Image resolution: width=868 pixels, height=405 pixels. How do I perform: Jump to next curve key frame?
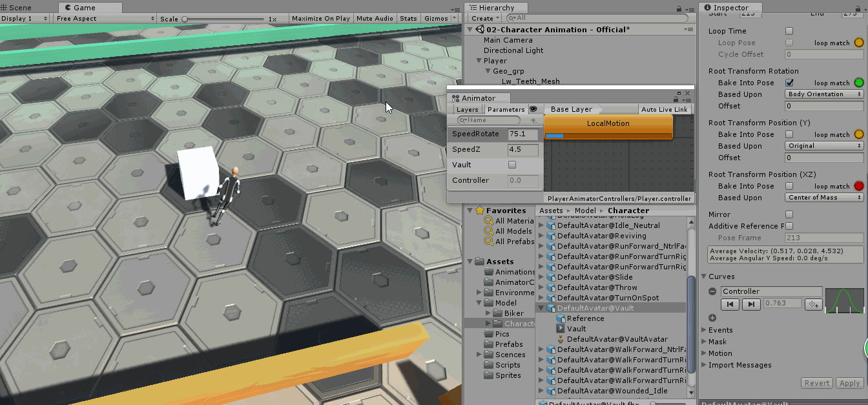tap(750, 304)
